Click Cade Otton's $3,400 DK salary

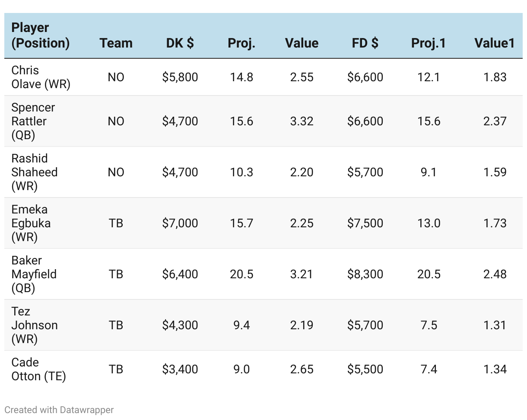click(180, 369)
